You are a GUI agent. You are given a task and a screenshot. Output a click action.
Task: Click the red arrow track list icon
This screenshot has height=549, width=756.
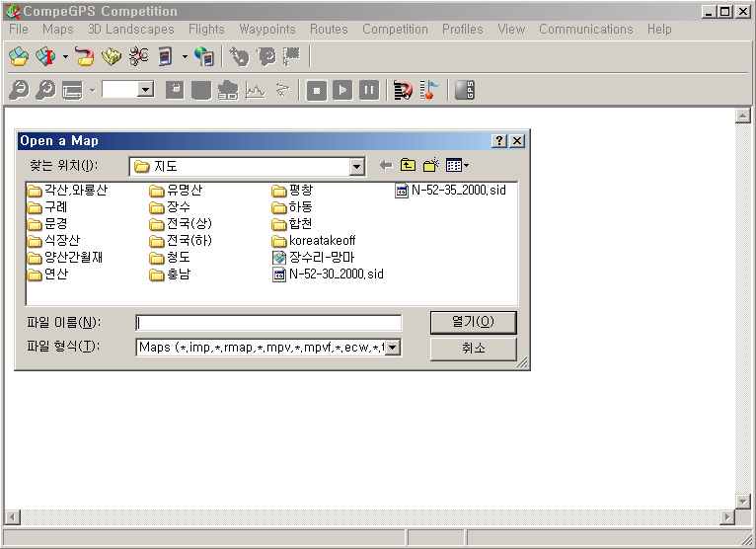tap(403, 90)
